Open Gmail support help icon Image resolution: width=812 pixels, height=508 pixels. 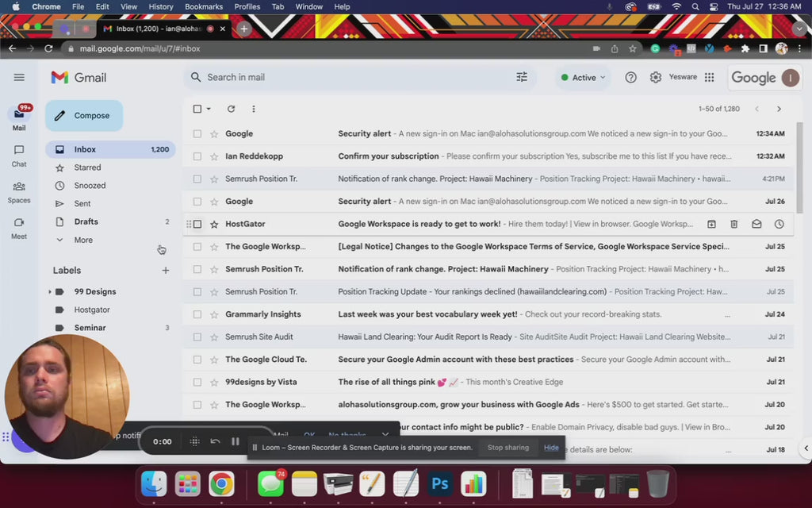click(x=630, y=77)
